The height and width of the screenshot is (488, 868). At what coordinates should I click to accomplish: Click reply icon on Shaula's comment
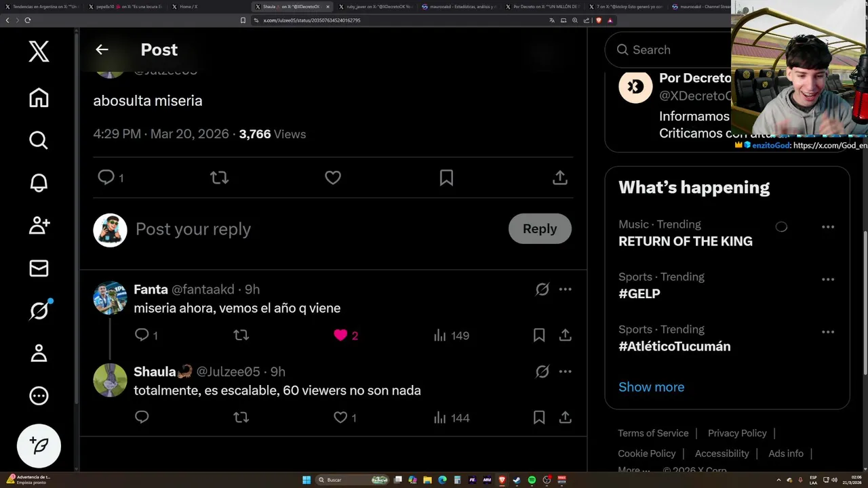141,418
